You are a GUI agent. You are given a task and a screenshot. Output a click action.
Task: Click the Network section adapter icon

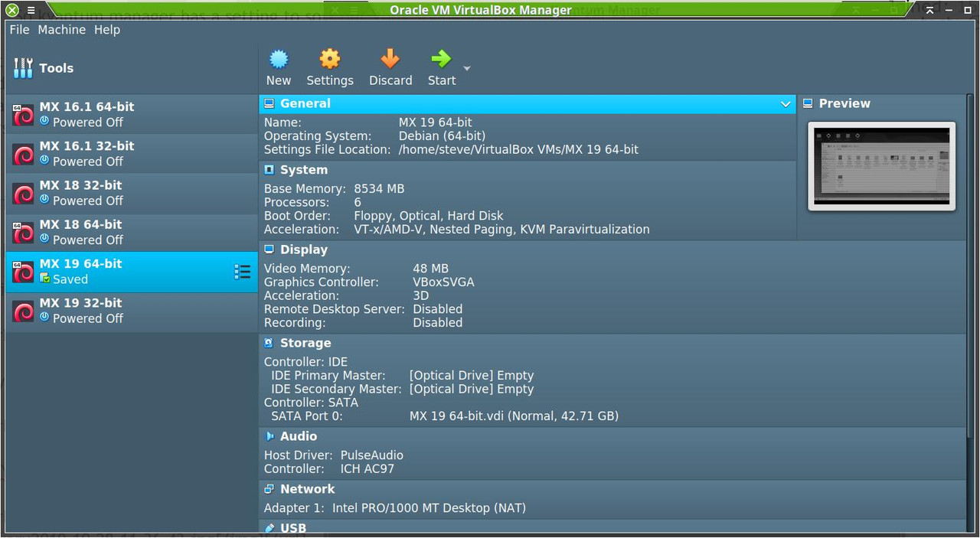(x=269, y=489)
